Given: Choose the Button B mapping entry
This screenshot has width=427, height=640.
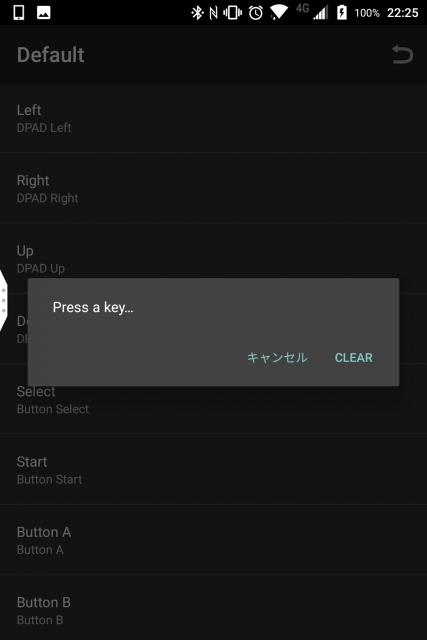Looking at the screenshot, I should (x=214, y=608).
